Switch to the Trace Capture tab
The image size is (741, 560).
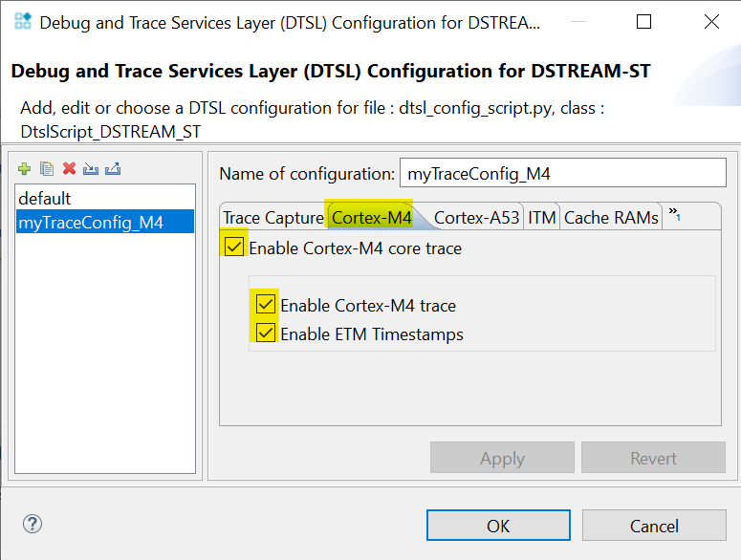pos(273,218)
